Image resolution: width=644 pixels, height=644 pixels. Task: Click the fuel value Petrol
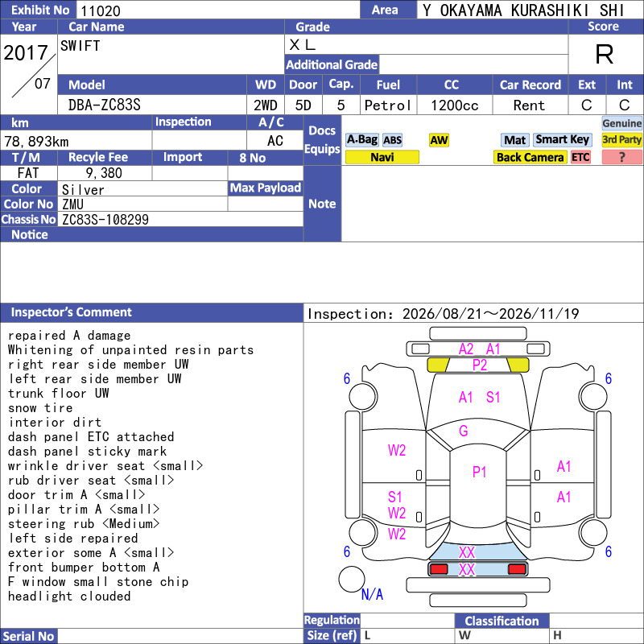coord(388,105)
